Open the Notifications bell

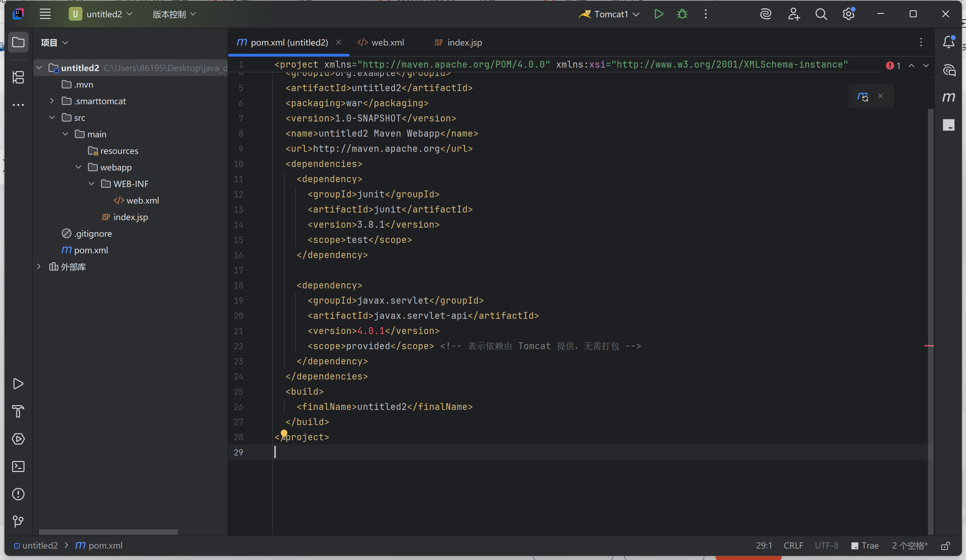point(949,42)
